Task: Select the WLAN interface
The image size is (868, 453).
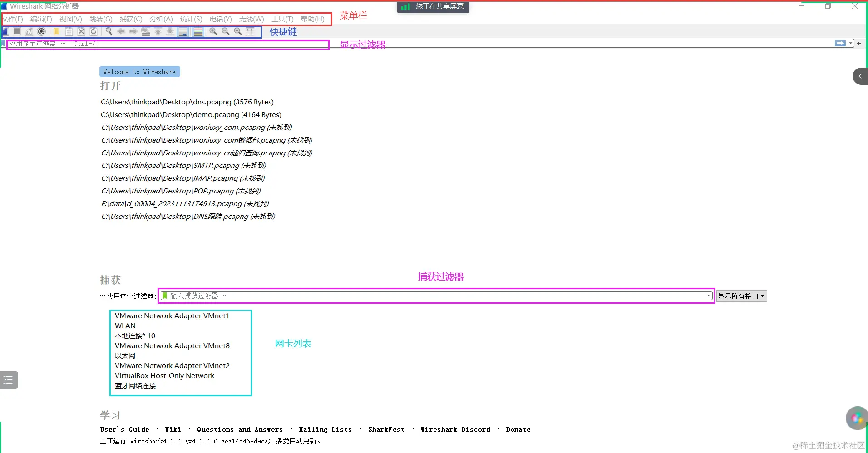Action: pos(125,326)
